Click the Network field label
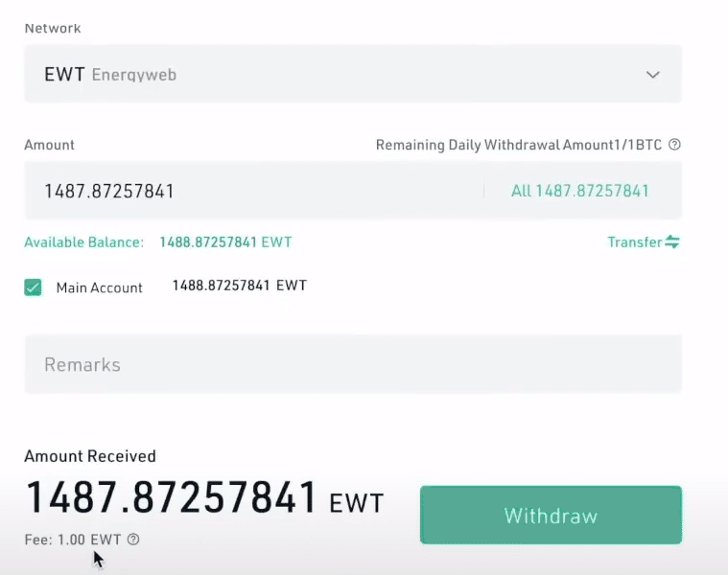 tap(53, 29)
